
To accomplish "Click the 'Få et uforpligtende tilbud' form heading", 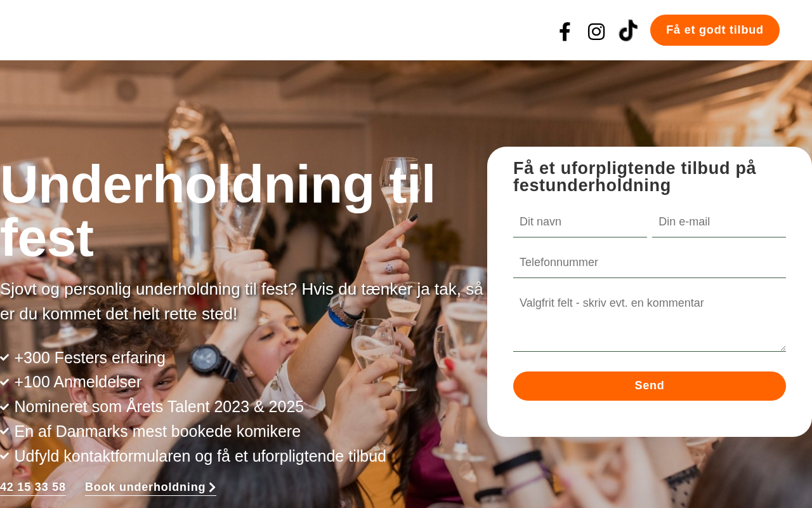I will (634, 177).
